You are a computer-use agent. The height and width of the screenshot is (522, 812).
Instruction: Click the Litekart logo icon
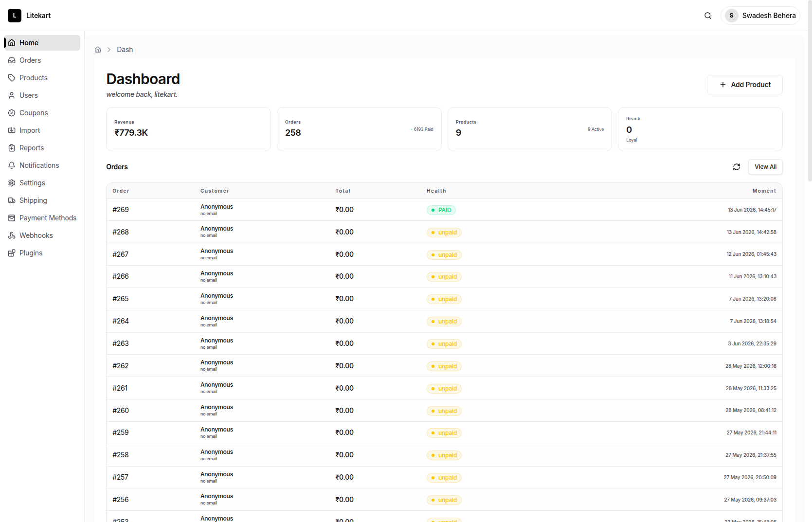(x=15, y=16)
